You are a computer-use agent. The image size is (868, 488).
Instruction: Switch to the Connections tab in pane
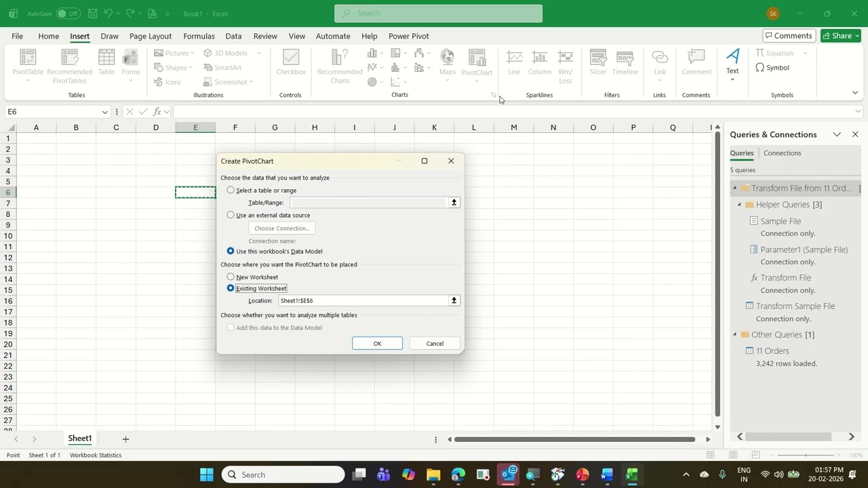(782, 153)
